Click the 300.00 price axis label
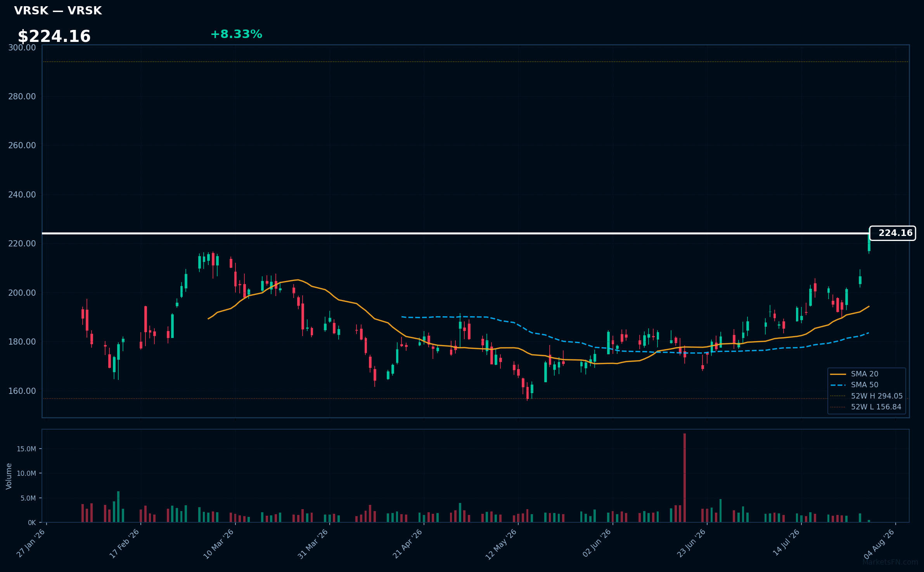The image size is (924, 572). (22, 47)
